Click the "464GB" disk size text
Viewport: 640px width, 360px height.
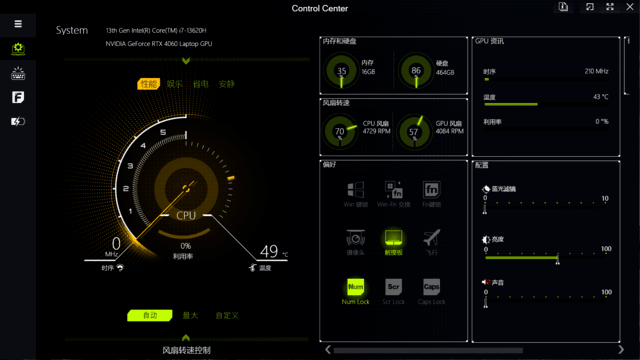tap(445, 72)
